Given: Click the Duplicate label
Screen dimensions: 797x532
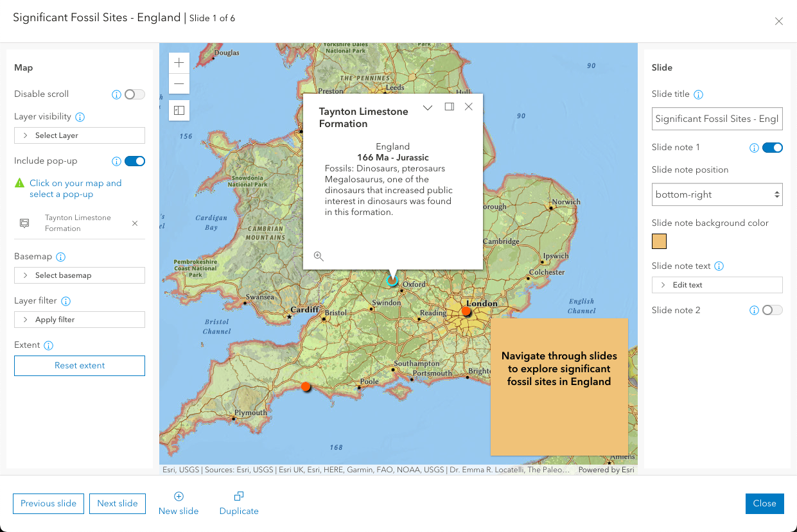Looking at the screenshot, I should [239, 511].
